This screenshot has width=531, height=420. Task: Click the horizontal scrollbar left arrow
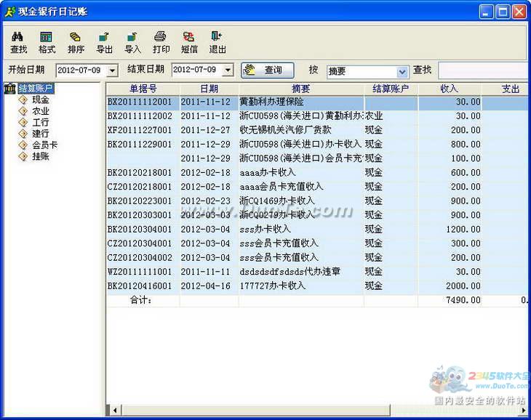pyautogui.click(x=113, y=411)
